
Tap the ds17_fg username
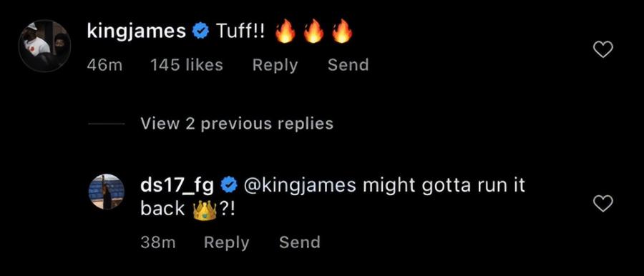tap(177, 186)
